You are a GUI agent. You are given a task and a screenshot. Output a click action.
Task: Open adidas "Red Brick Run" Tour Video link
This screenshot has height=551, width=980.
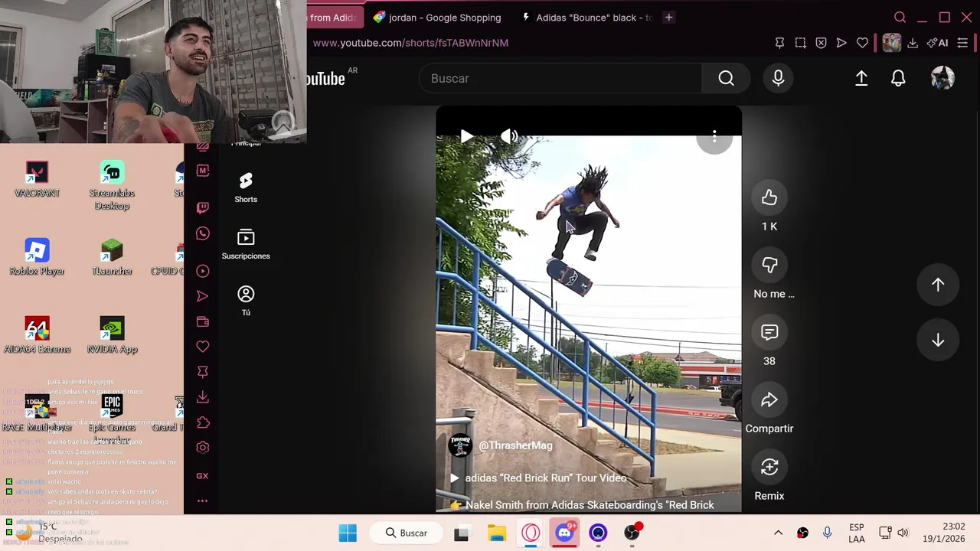click(546, 478)
